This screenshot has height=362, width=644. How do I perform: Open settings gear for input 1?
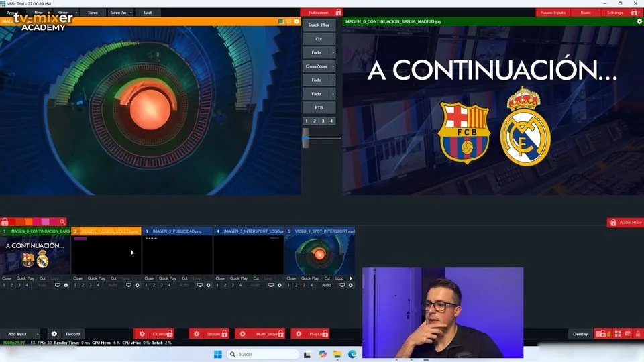[x=66, y=285]
